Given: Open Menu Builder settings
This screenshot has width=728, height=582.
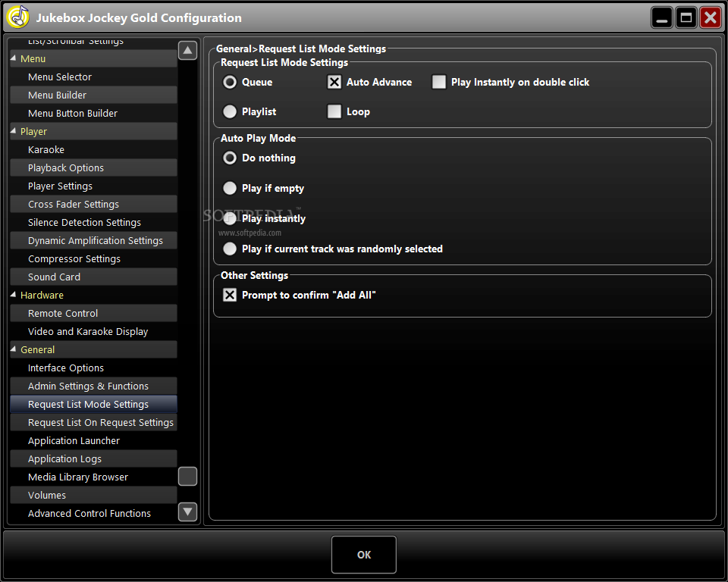Looking at the screenshot, I should click(x=93, y=95).
